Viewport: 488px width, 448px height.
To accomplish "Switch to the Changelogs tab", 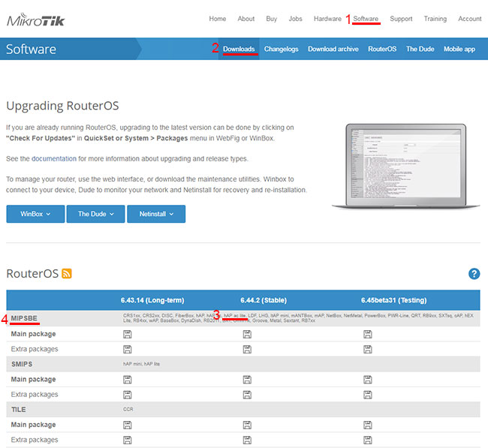I will (282, 49).
